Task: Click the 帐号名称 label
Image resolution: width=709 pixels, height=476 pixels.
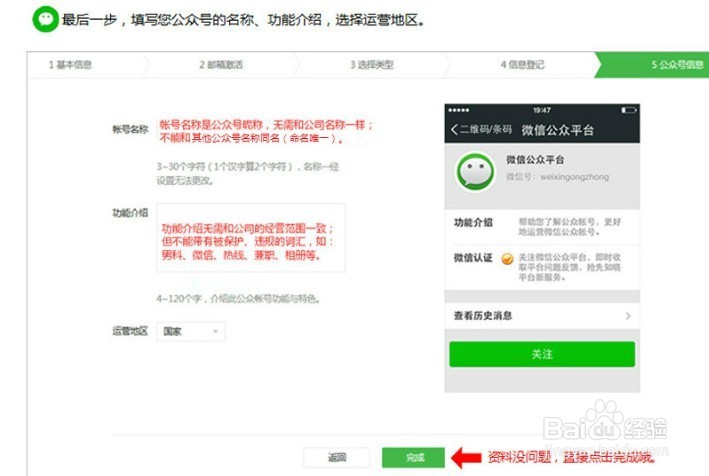Action: (130, 129)
